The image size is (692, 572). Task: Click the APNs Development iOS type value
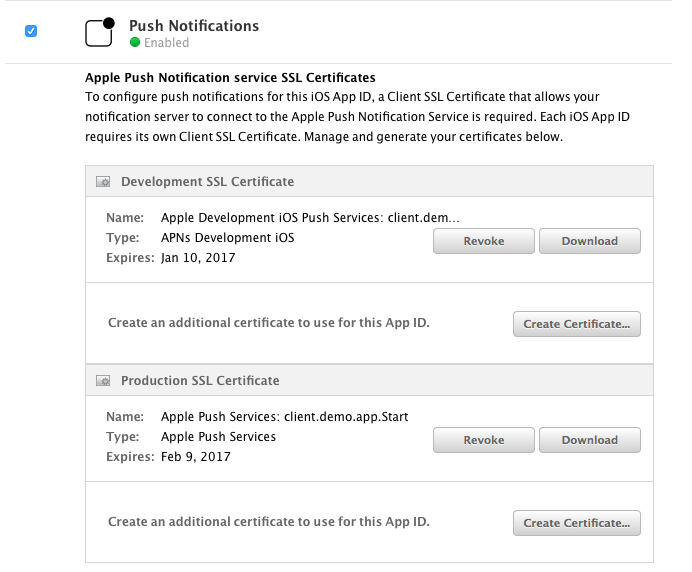pos(227,238)
